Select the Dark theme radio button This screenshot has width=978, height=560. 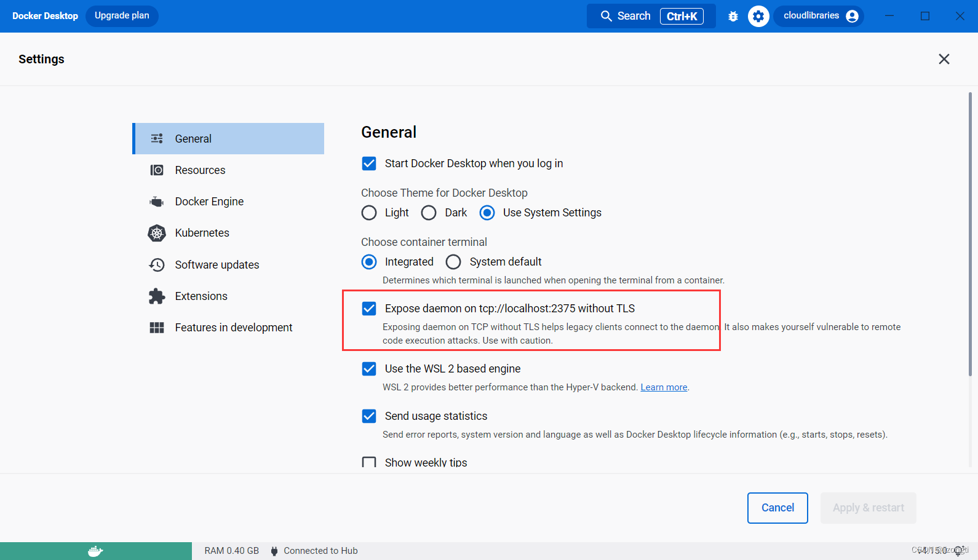(x=429, y=213)
